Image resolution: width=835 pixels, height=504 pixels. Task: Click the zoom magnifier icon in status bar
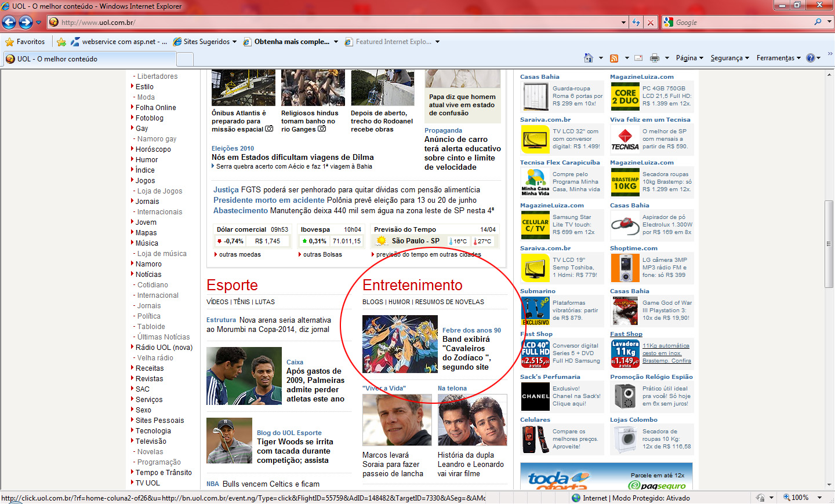[x=786, y=498]
